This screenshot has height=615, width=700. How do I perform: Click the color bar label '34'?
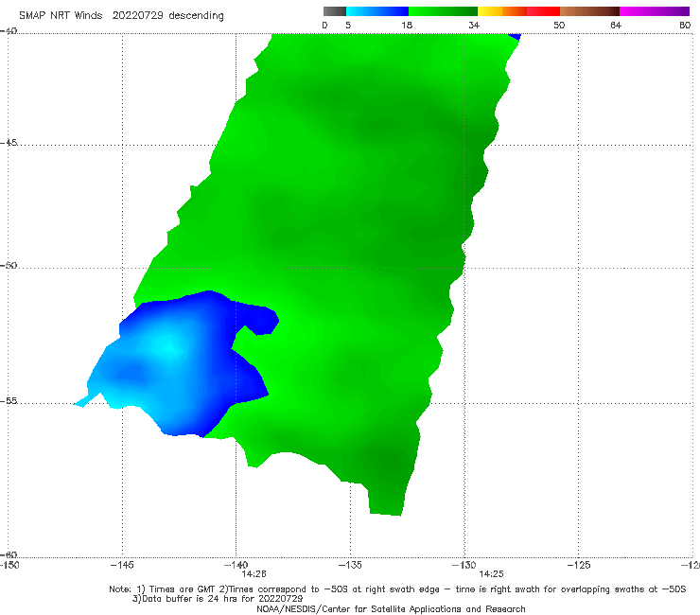pos(474,25)
